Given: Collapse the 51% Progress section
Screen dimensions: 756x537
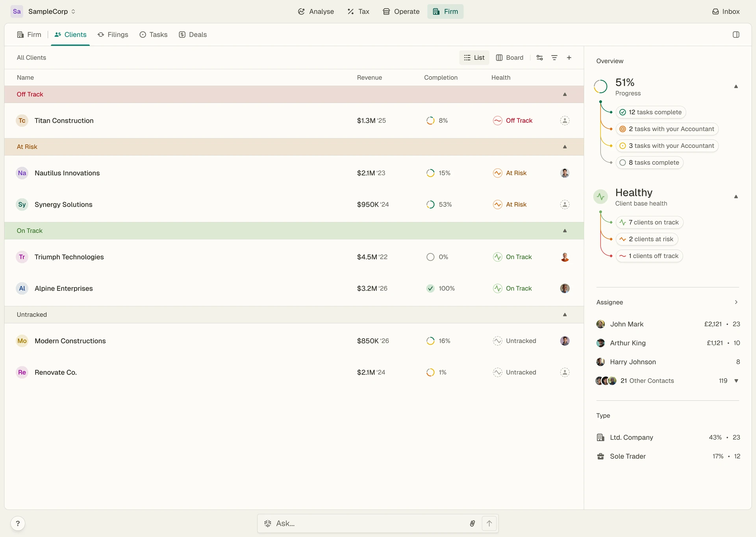Looking at the screenshot, I should [x=736, y=87].
